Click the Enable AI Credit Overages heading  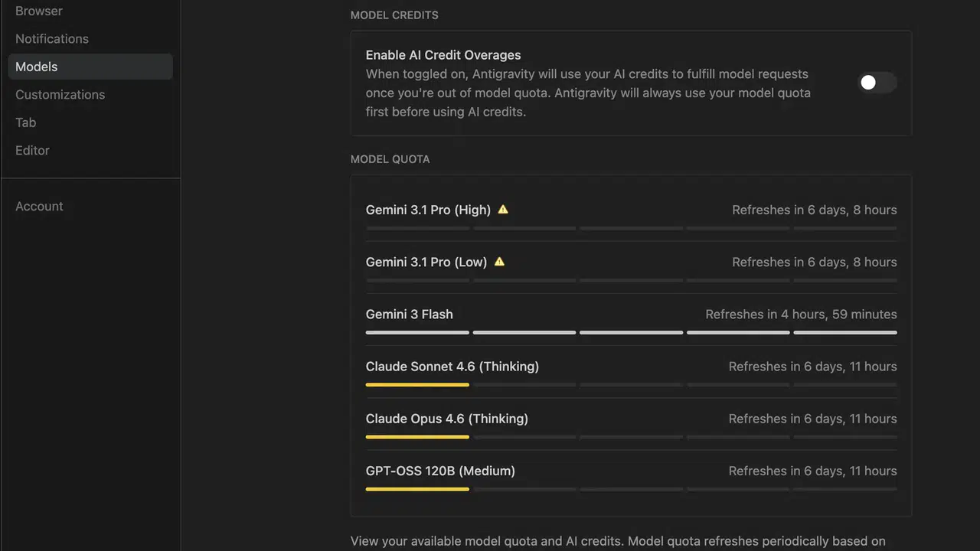443,55
